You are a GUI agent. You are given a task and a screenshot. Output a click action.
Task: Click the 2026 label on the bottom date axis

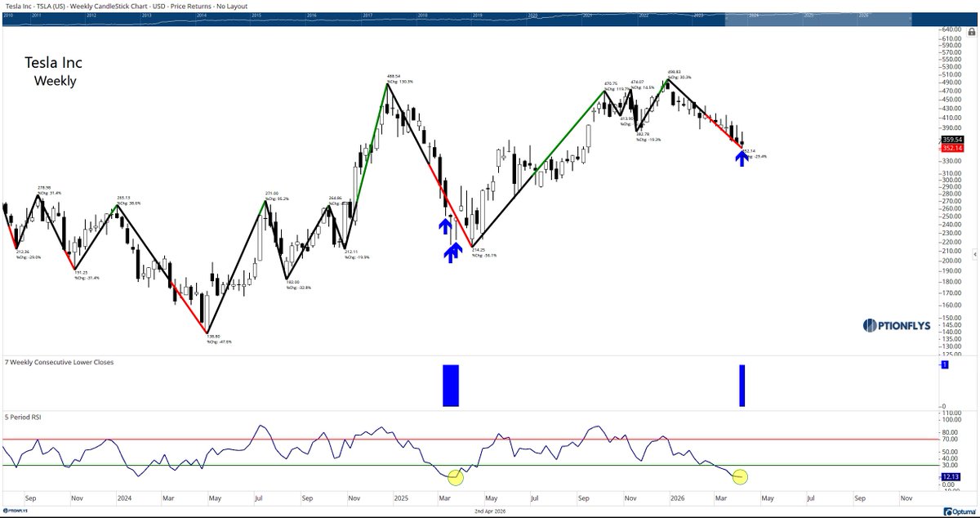tap(676, 497)
